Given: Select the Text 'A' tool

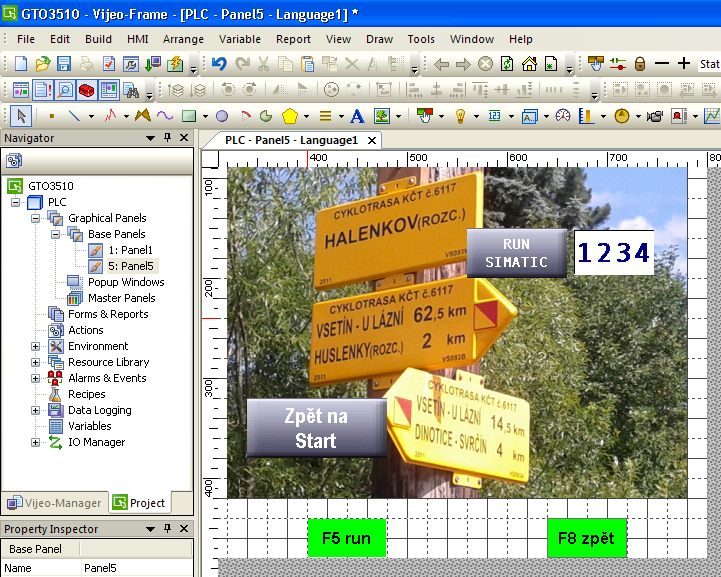Looking at the screenshot, I should tap(357, 116).
